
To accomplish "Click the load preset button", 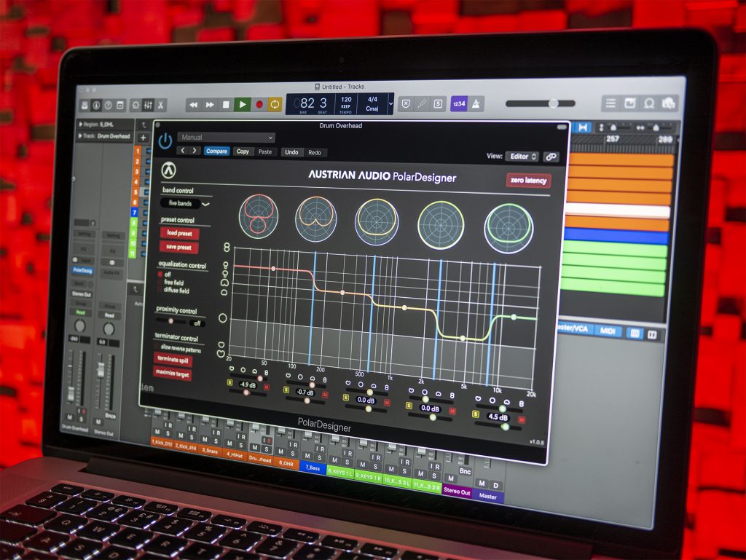I will pos(178,233).
